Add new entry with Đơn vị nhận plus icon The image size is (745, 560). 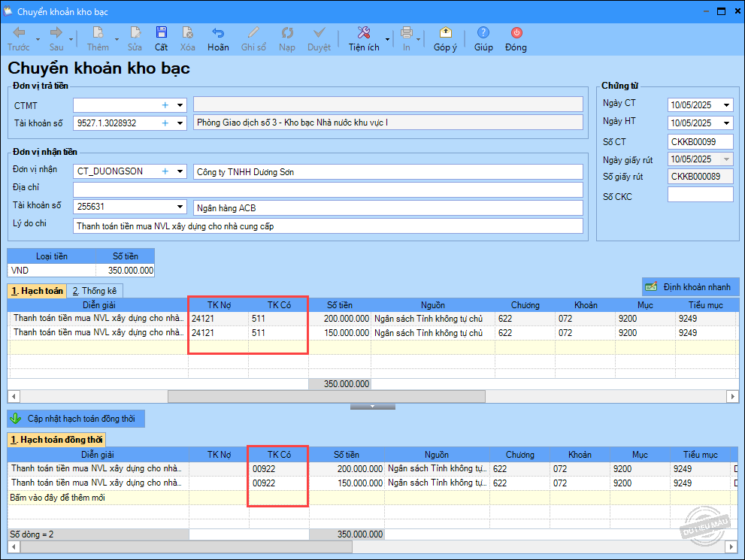coord(165,171)
